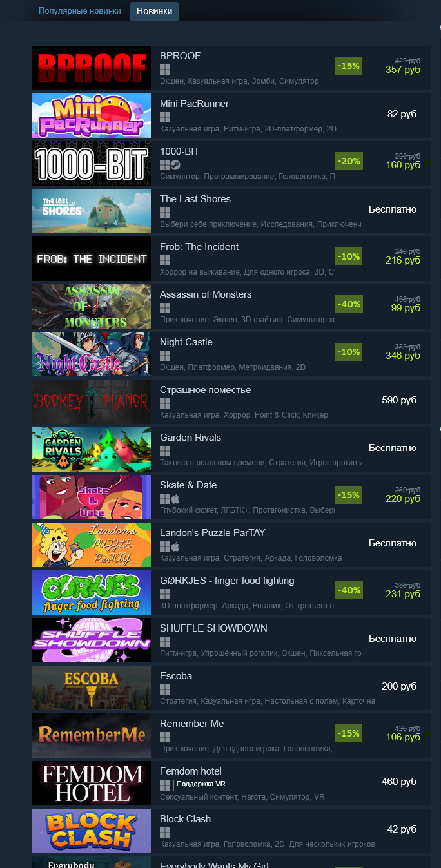Switch to the Популярные новинки tab
This screenshot has height=868, width=441.
coord(80,11)
